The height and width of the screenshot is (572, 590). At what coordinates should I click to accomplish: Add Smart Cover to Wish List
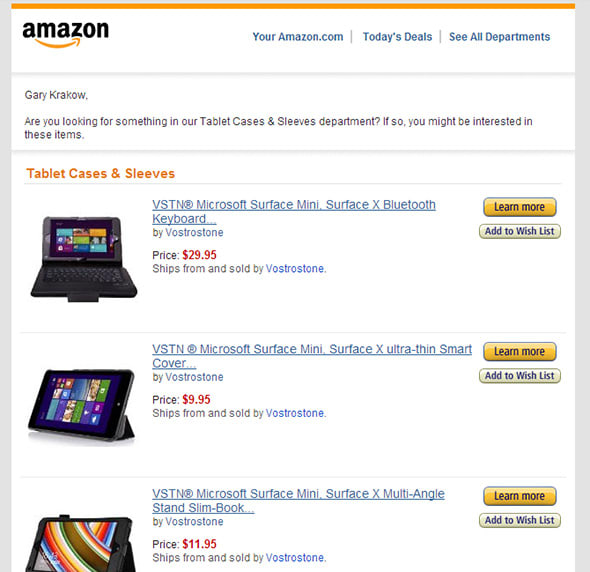click(519, 376)
